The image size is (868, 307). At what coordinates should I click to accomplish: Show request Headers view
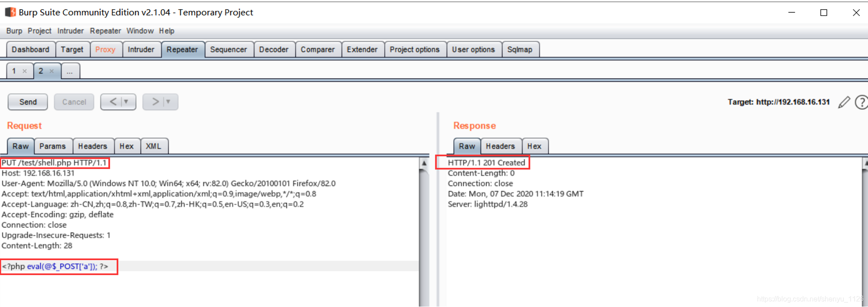(x=92, y=146)
